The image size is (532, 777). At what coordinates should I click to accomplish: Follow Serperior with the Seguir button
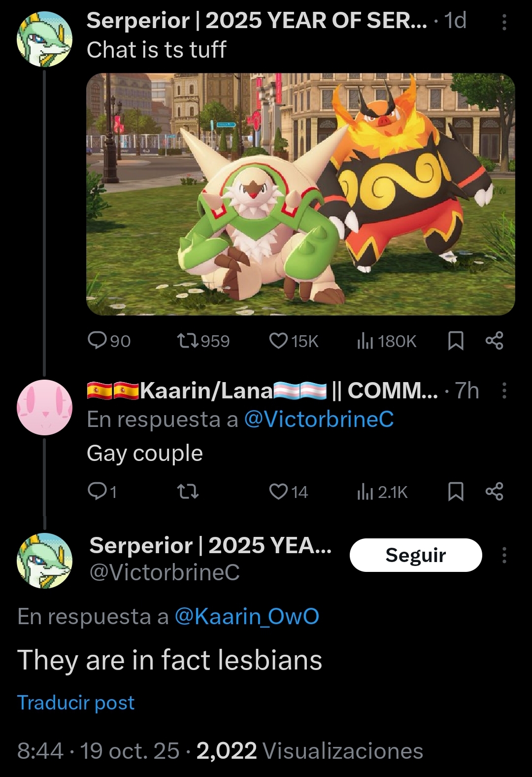(416, 555)
